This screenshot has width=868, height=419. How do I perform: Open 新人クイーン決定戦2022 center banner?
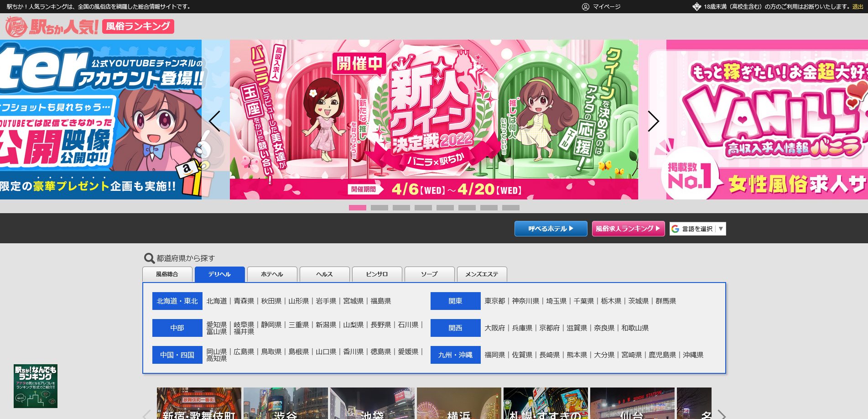(x=434, y=120)
